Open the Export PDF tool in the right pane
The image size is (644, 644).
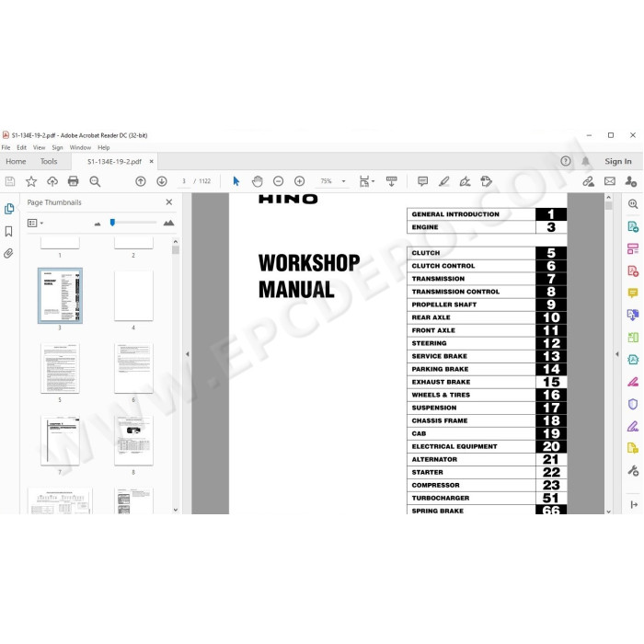click(633, 226)
